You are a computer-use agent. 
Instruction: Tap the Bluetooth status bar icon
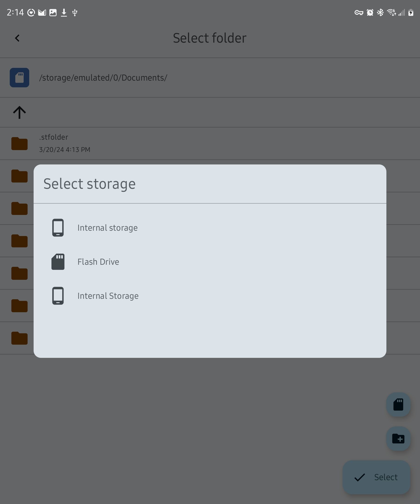(380, 13)
